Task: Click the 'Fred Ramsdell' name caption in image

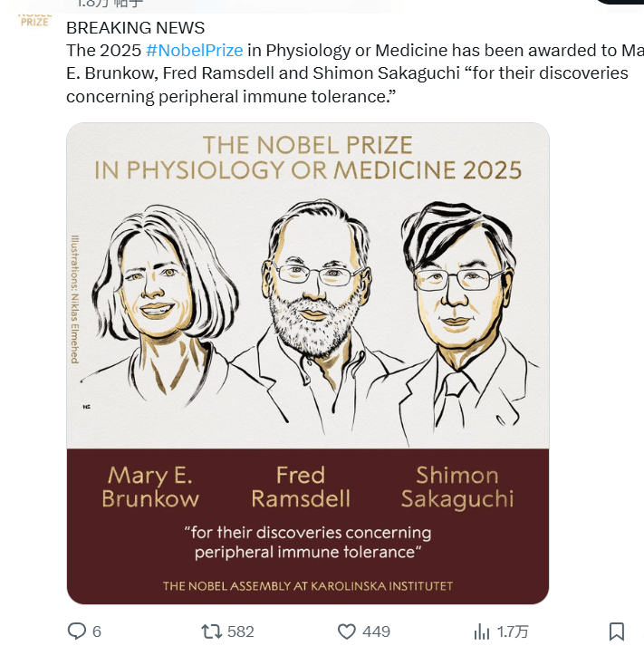Action: (301, 487)
